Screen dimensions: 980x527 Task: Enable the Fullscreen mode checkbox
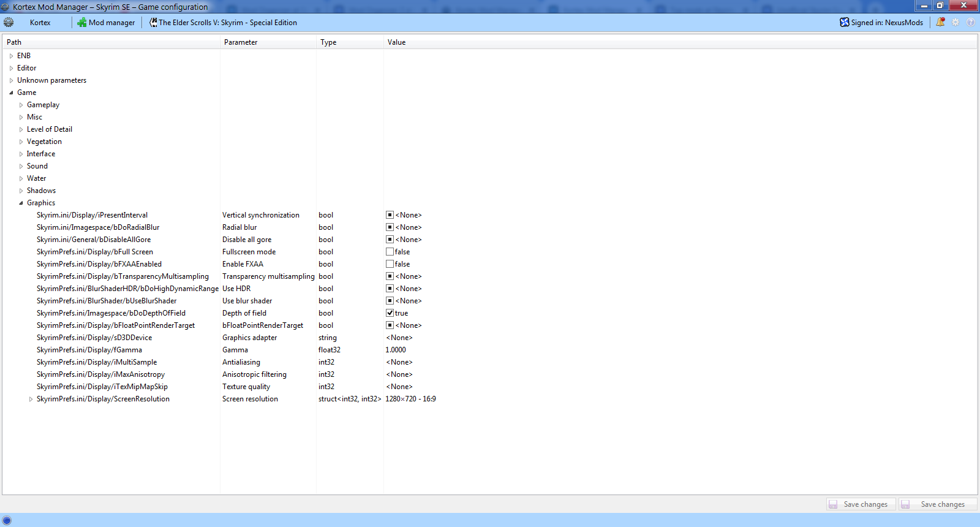point(390,252)
